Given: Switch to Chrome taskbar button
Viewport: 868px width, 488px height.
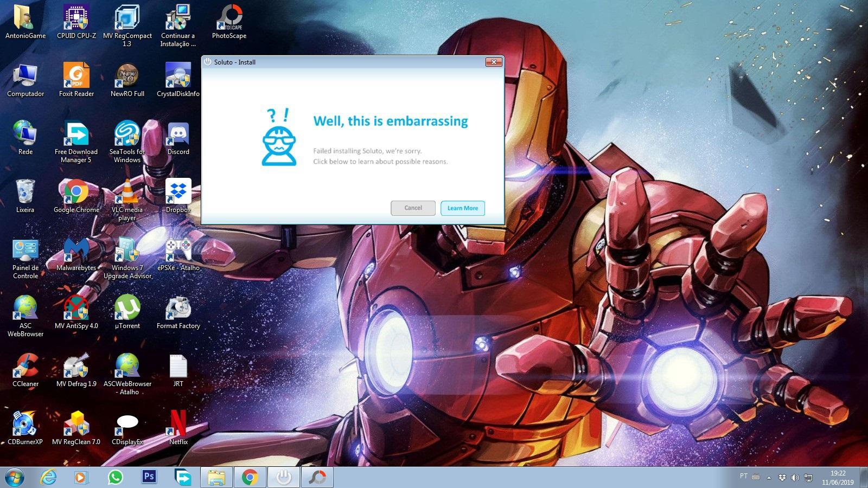Looking at the screenshot, I should [250, 477].
